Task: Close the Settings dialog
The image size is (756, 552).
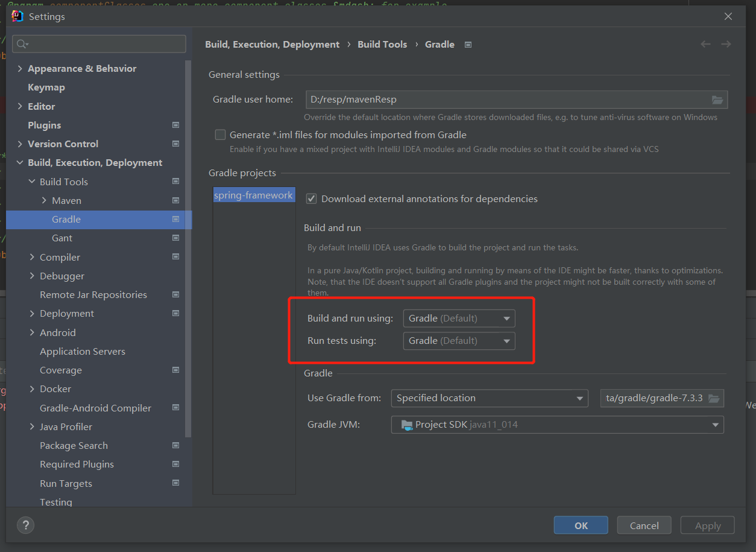Action: (728, 16)
